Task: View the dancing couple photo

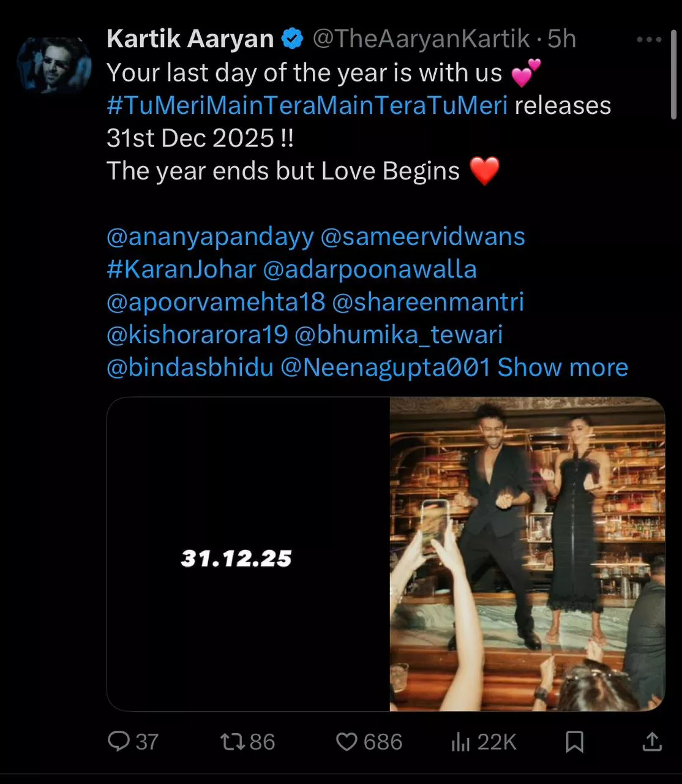Action: tap(528, 554)
